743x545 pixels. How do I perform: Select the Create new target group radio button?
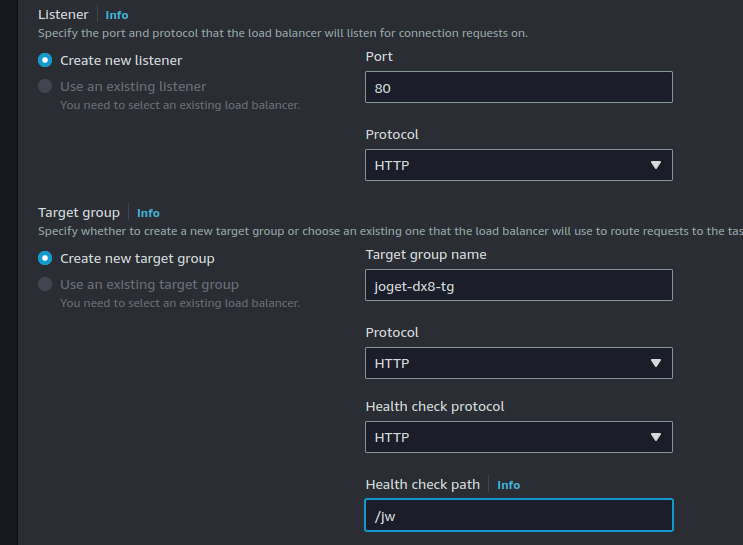click(x=45, y=258)
